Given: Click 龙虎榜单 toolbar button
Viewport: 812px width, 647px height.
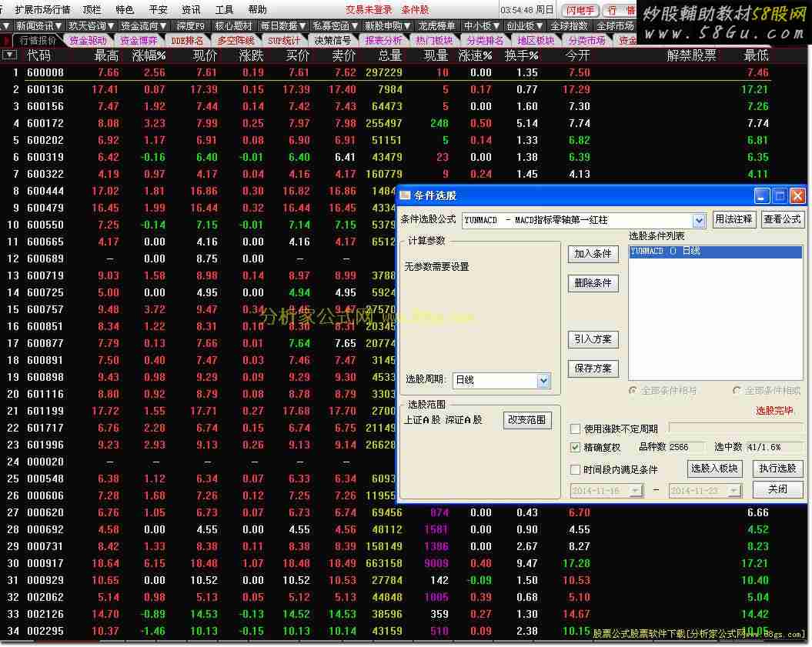Looking at the screenshot, I should (x=436, y=25).
